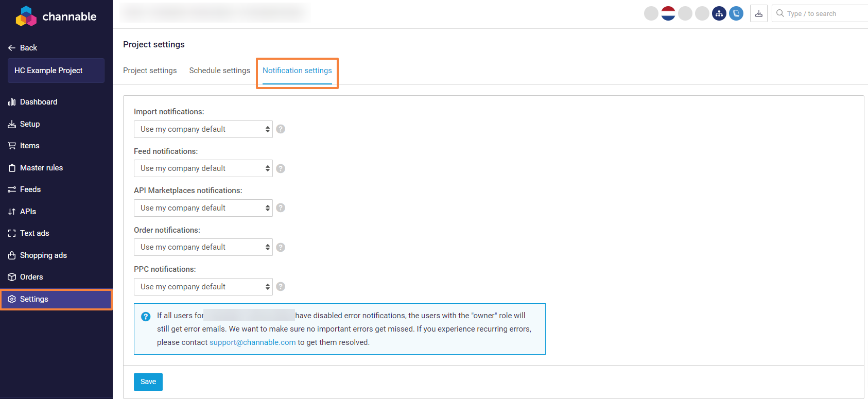868x399 pixels.
Task: Click the Channable logo
Action: point(56,16)
